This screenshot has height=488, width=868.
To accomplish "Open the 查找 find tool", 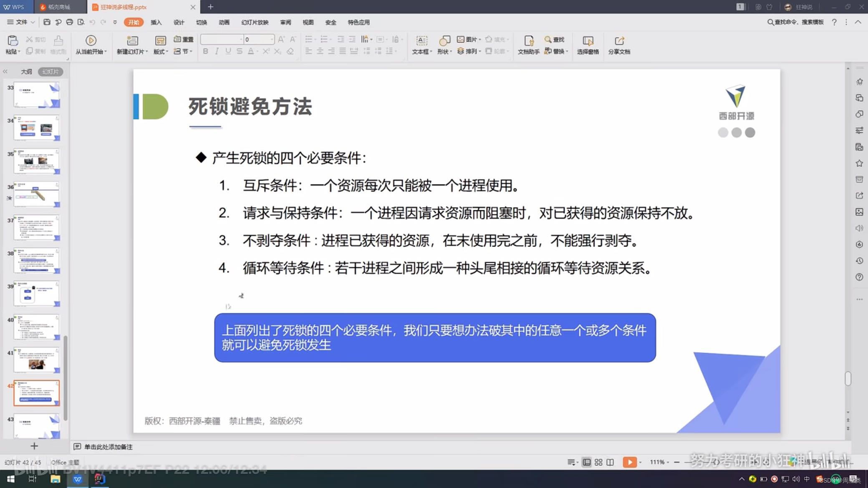I will pos(555,39).
